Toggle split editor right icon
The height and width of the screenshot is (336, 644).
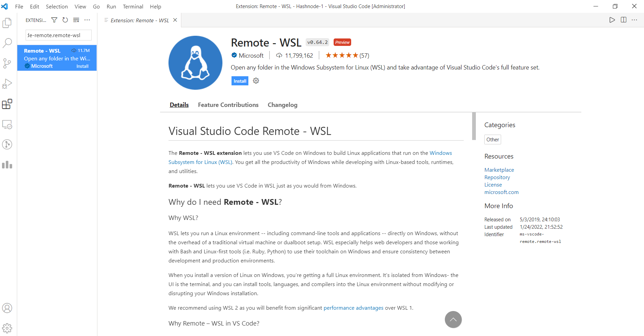(x=623, y=20)
